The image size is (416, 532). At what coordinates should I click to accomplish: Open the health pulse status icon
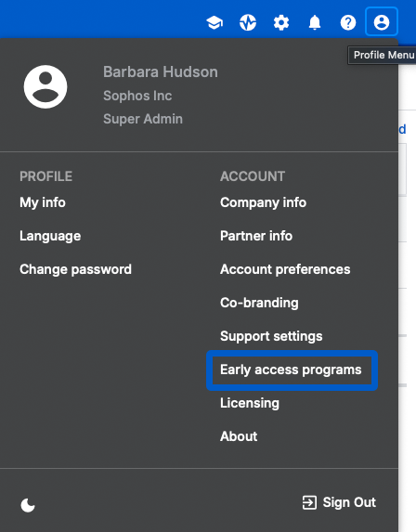pos(248,22)
